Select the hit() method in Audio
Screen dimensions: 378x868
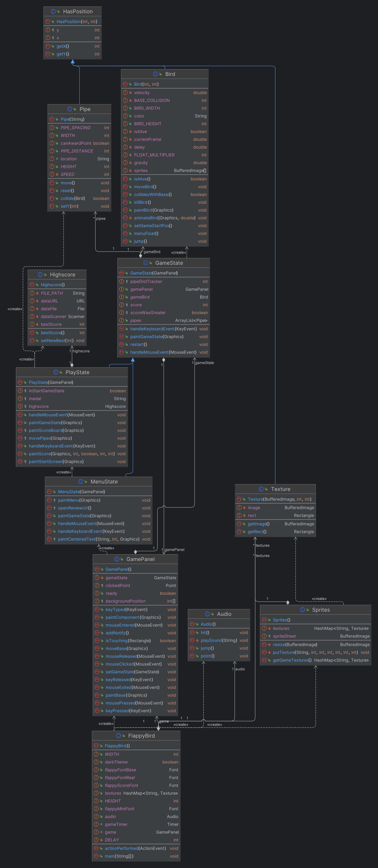click(x=219, y=633)
